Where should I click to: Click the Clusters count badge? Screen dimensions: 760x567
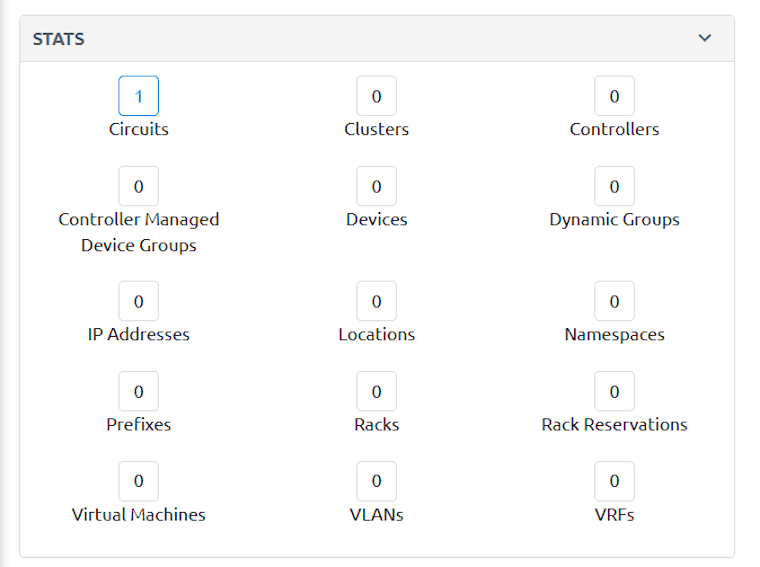(376, 96)
